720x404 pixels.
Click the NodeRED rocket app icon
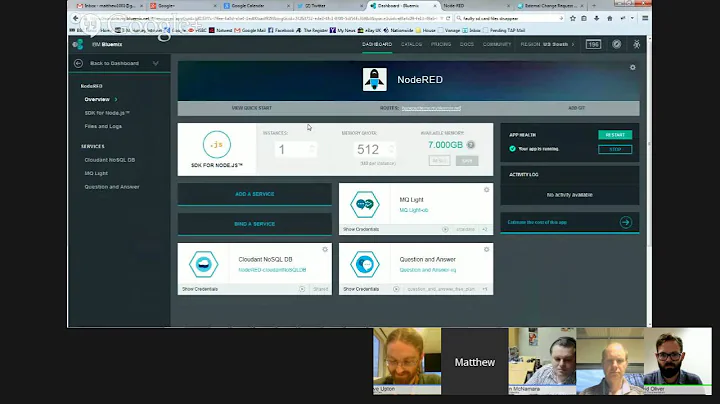(374, 79)
